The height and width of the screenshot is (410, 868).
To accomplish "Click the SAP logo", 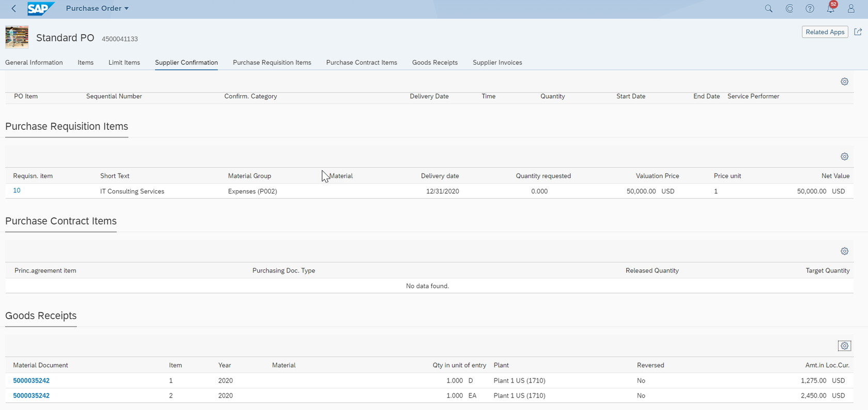I will click(x=41, y=8).
